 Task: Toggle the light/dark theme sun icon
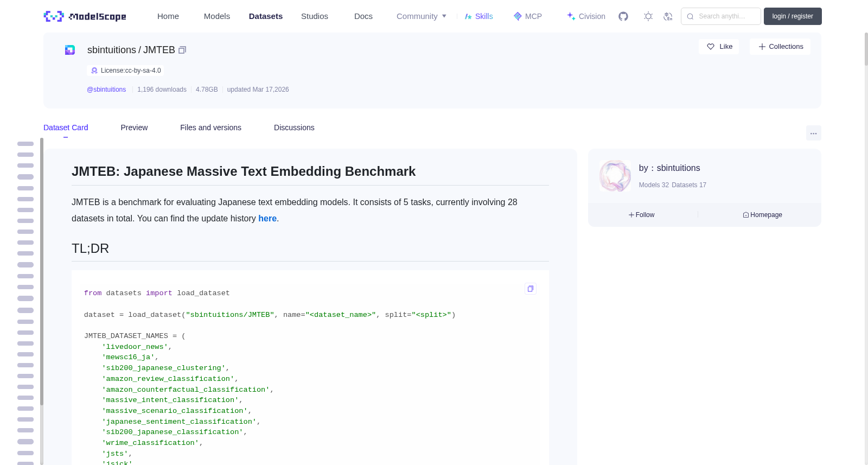click(648, 16)
